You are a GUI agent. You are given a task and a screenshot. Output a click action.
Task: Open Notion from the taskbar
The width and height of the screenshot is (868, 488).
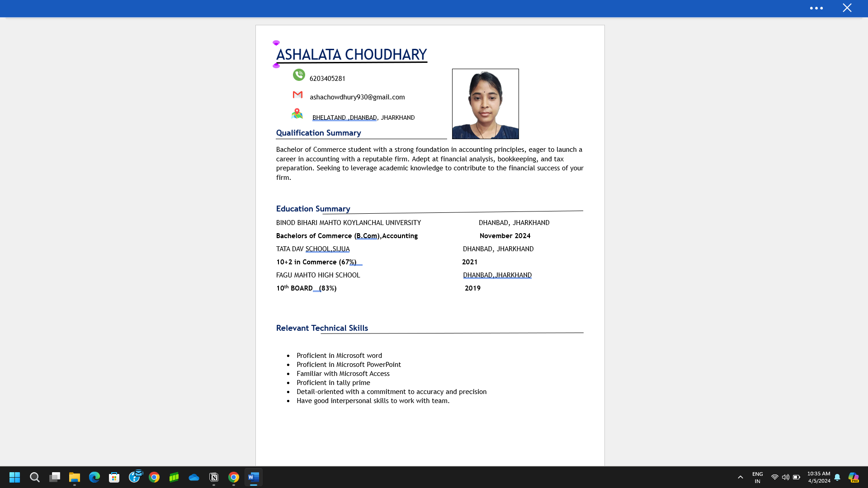[214, 477]
